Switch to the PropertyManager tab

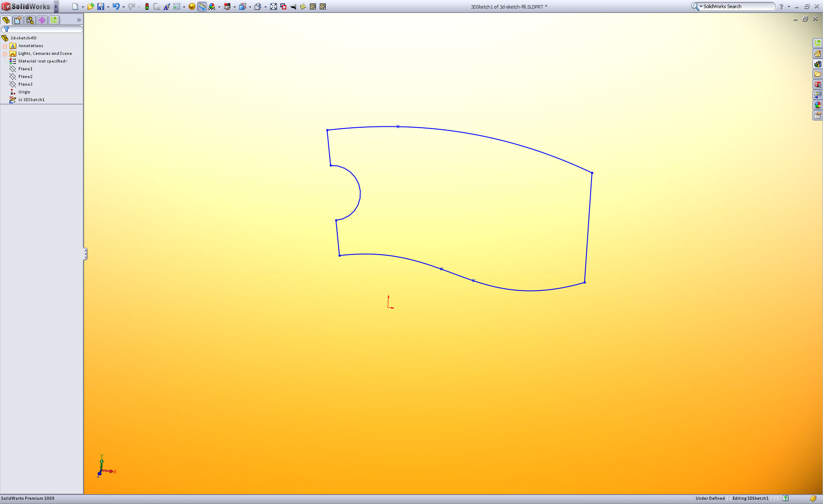[18, 20]
